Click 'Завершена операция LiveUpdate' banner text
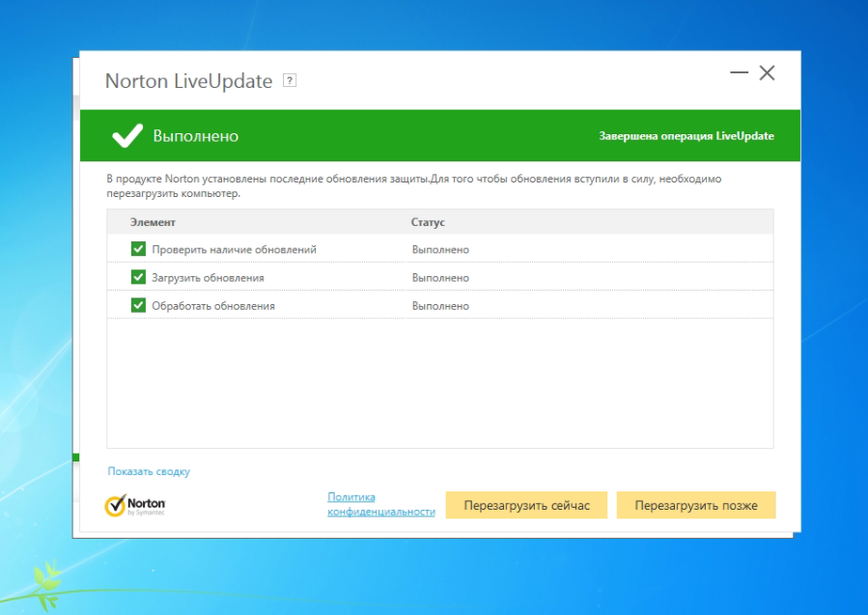This screenshot has width=868, height=615. point(686,136)
